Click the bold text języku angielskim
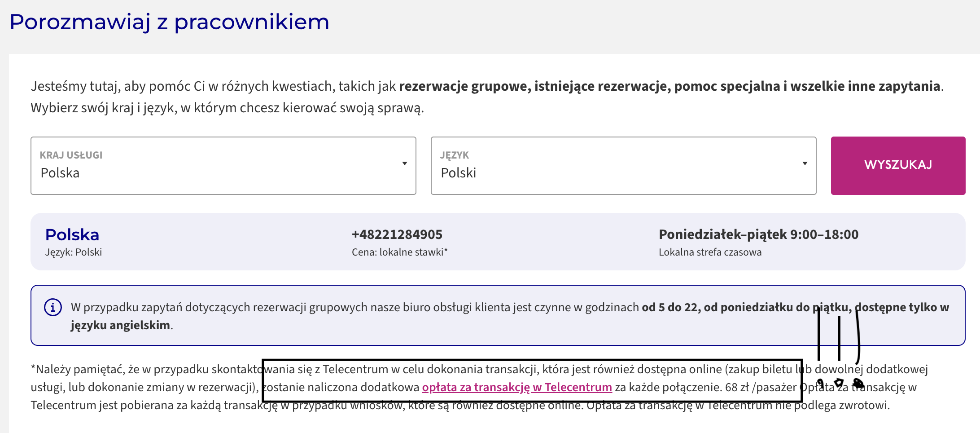 pyautogui.click(x=120, y=325)
